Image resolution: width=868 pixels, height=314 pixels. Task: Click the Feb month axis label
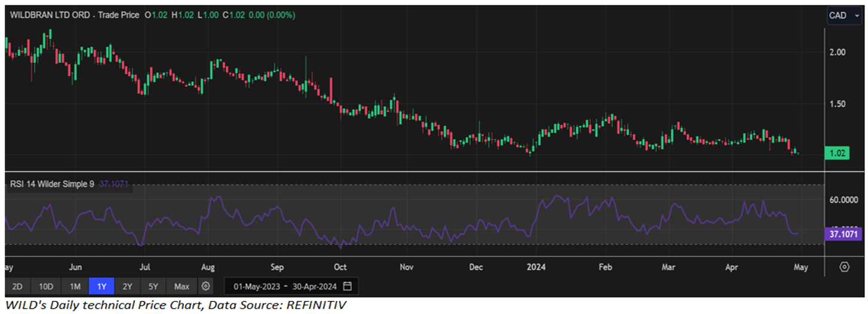pos(607,266)
